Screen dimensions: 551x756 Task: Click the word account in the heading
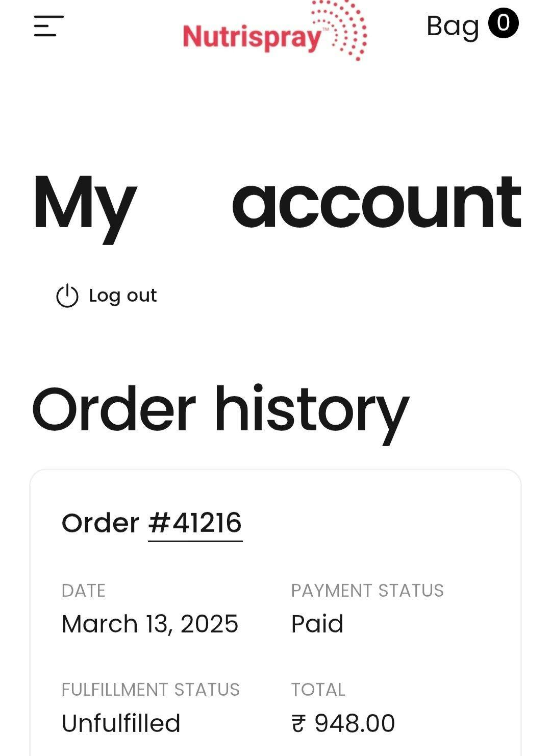click(377, 202)
